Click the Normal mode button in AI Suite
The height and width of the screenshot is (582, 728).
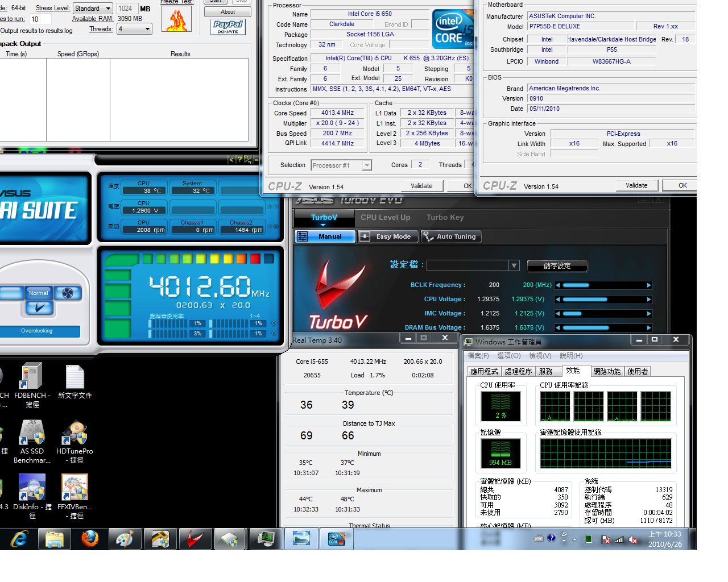pos(39,293)
